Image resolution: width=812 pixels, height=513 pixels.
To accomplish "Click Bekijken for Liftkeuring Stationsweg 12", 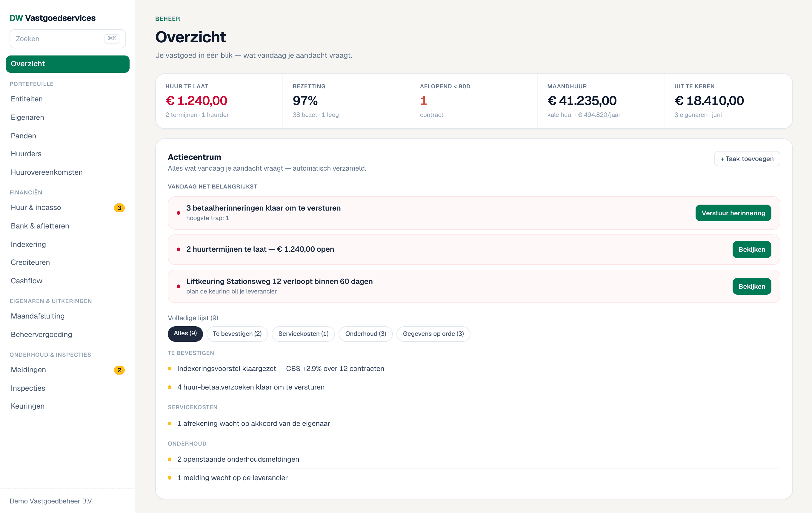I will 752,286.
